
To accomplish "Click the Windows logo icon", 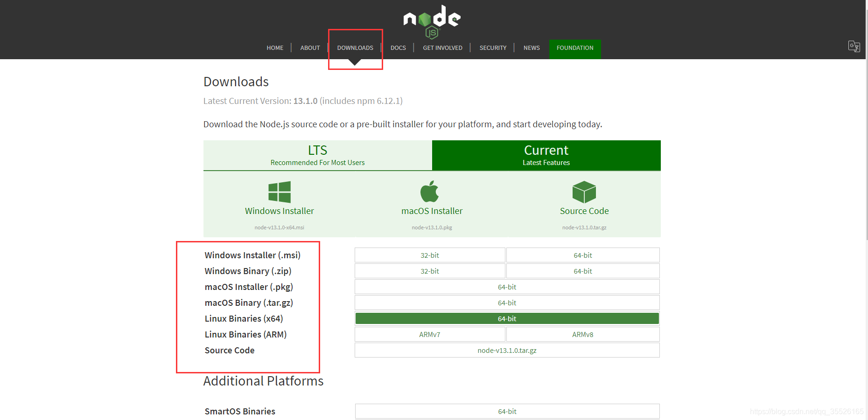I will coord(280,192).
